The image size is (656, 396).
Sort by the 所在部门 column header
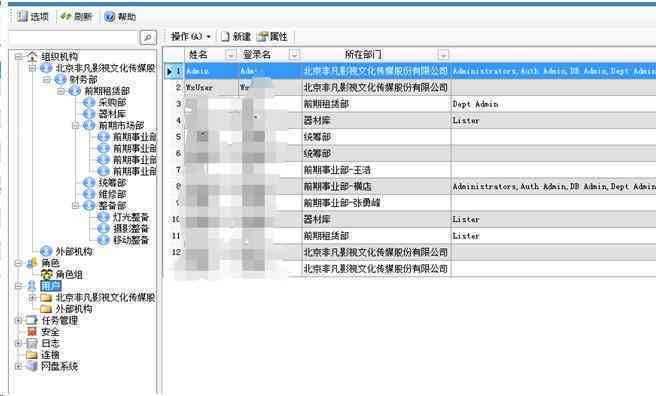coord(363,54)
